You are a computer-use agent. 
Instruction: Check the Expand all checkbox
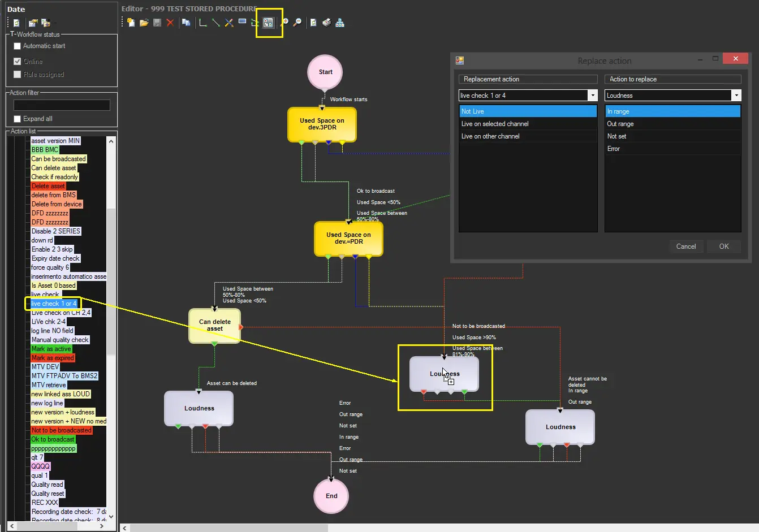[18, 119]
